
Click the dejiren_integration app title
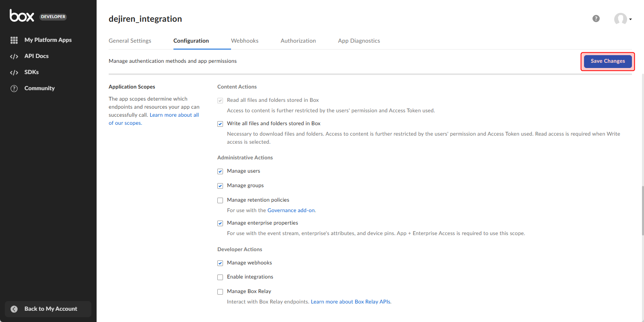(145, 19)
